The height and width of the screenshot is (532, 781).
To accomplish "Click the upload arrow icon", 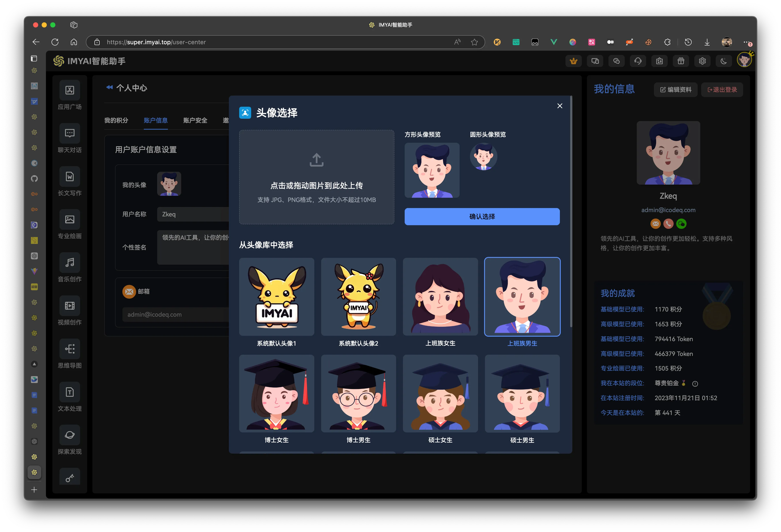I will click(x=316, y=160).
